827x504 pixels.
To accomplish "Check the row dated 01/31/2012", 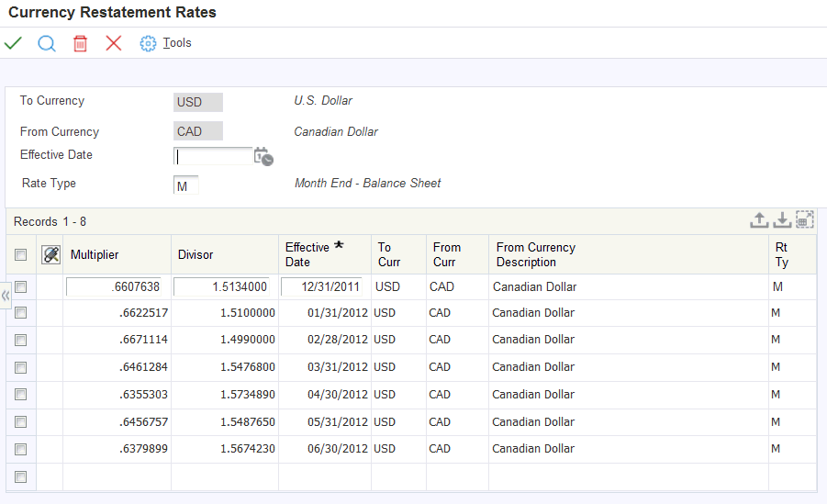I will pos(20,312).
